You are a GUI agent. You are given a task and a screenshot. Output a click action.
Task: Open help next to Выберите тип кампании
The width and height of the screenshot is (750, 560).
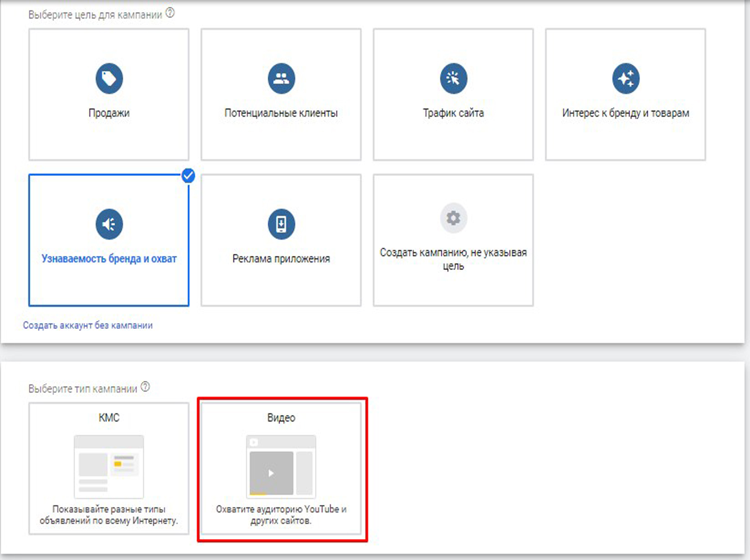coord(145,387)
